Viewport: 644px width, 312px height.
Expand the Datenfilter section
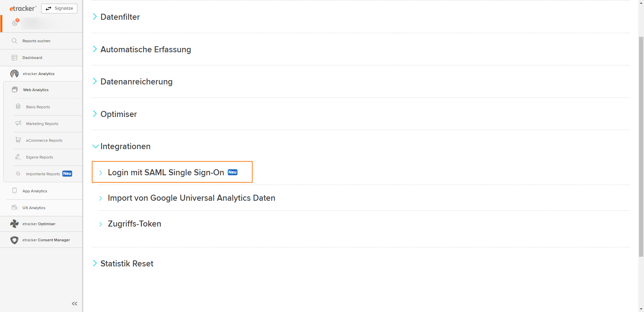pos(120,17)
